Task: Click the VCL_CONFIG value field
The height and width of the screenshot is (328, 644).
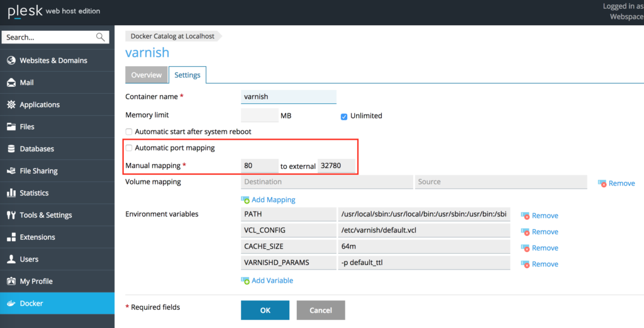Action: coord(424,230)
